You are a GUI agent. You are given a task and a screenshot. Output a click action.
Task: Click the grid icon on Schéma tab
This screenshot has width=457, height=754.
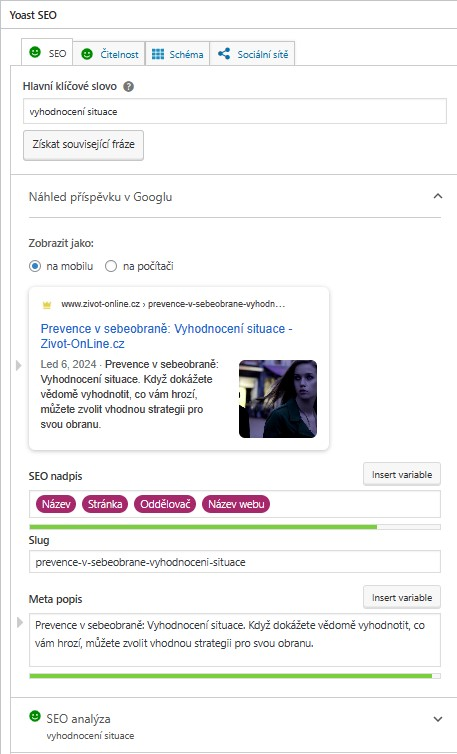point(158,54)
